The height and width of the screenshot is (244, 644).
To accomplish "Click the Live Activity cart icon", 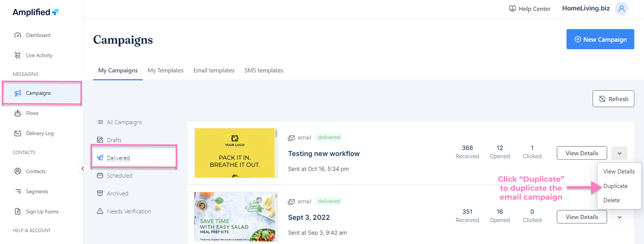I will [18, 55].
